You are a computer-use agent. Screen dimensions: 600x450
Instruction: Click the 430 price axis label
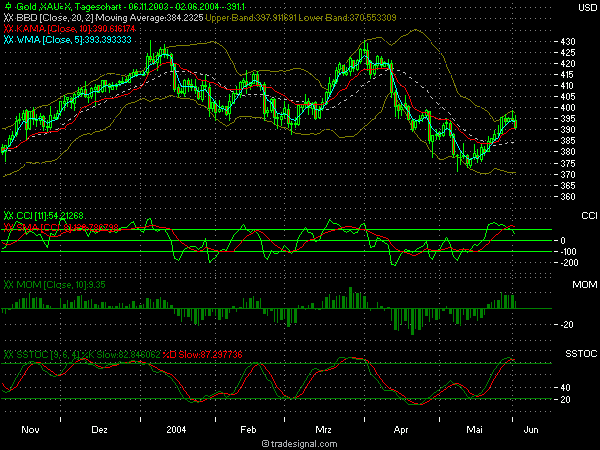(568, 41)
